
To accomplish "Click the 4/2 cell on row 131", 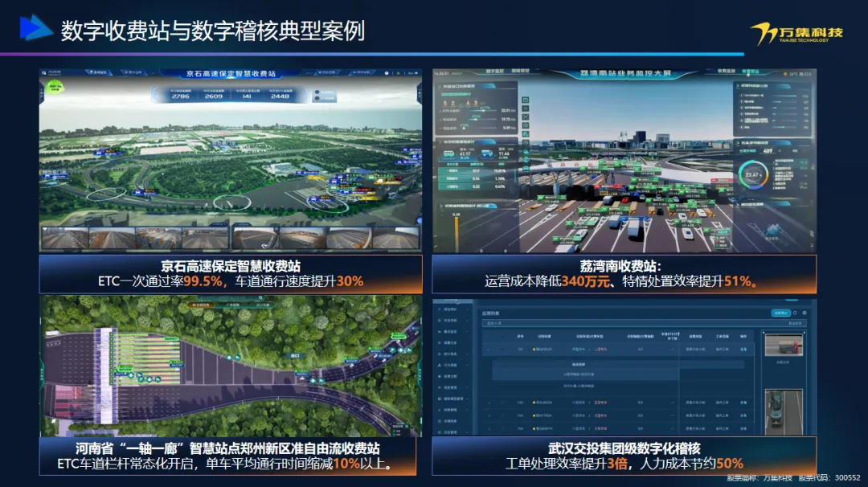I will [x=641, y=350].
